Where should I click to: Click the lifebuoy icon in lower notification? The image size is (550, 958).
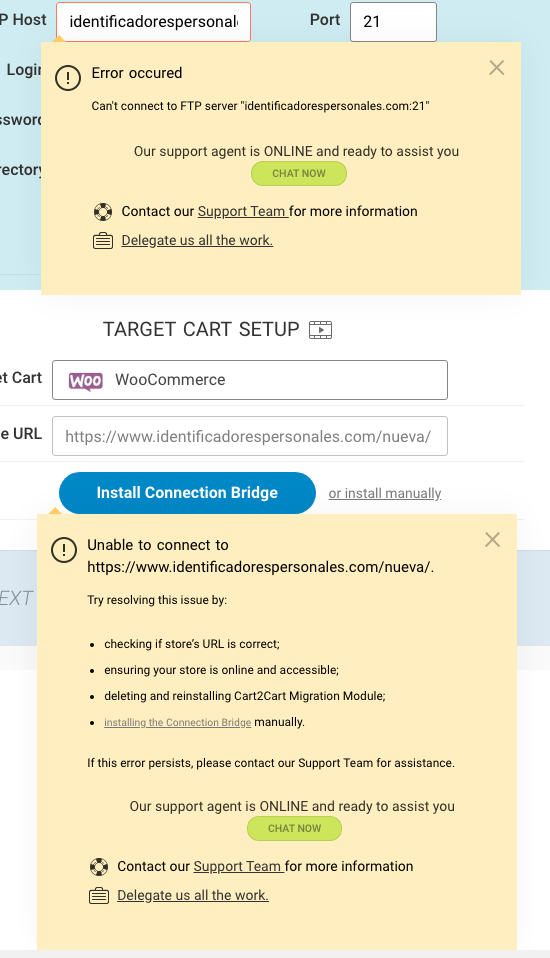click(x=98, y=867)
